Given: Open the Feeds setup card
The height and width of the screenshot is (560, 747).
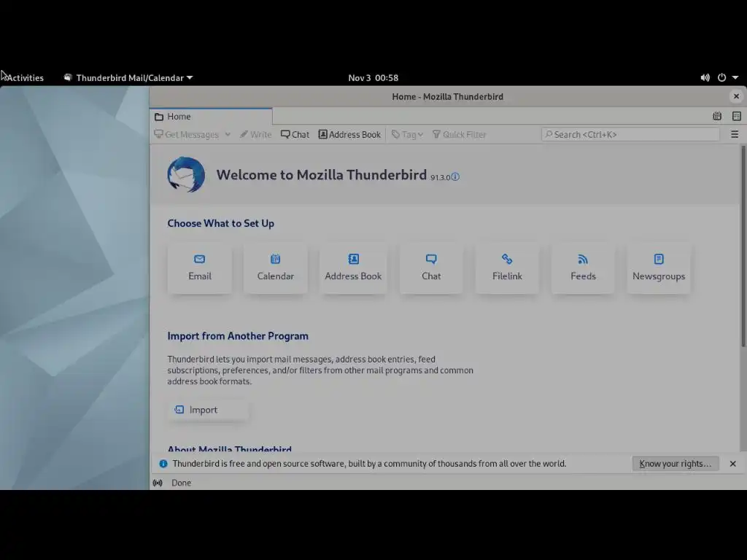Looking at the screenshot, I should tap(583, 268).
